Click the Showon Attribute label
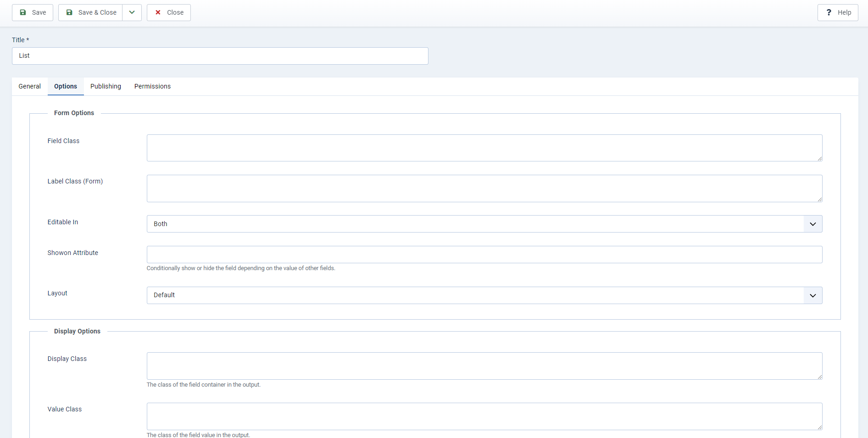This screenshot has width=868, height=438. coord(73,253)
